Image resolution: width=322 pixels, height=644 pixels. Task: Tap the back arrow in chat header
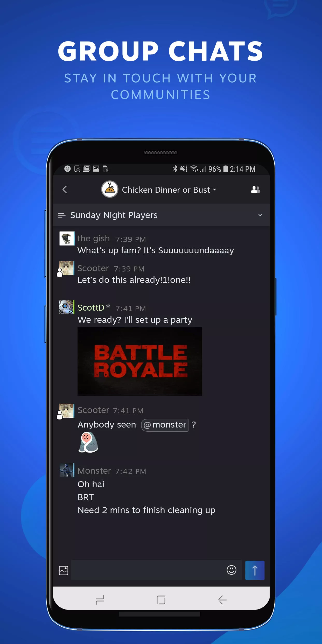tap(65, 190)
